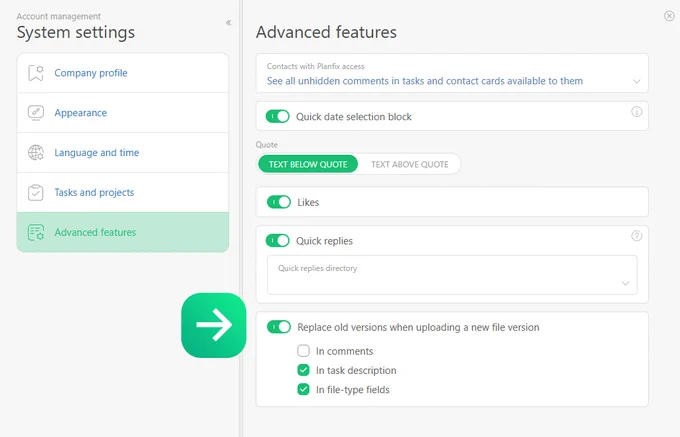Open Tasks and projects settings
680x437 pixels.
point(123,192)
